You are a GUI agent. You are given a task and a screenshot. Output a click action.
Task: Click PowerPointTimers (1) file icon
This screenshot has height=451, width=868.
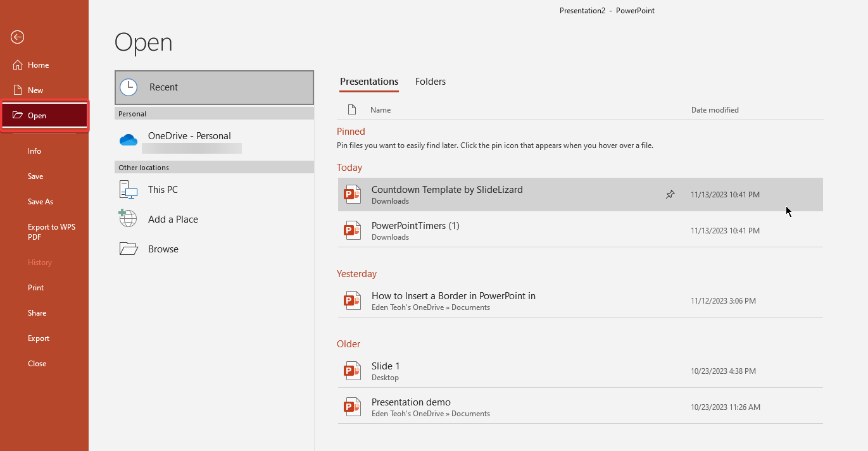click(x=352, y=231)
